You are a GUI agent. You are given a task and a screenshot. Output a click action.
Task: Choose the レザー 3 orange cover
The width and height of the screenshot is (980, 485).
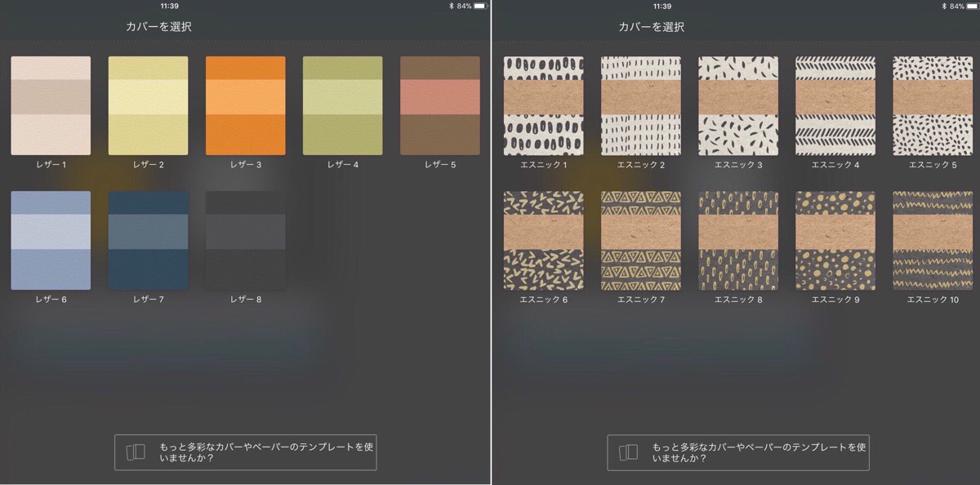tap(245, 105)
